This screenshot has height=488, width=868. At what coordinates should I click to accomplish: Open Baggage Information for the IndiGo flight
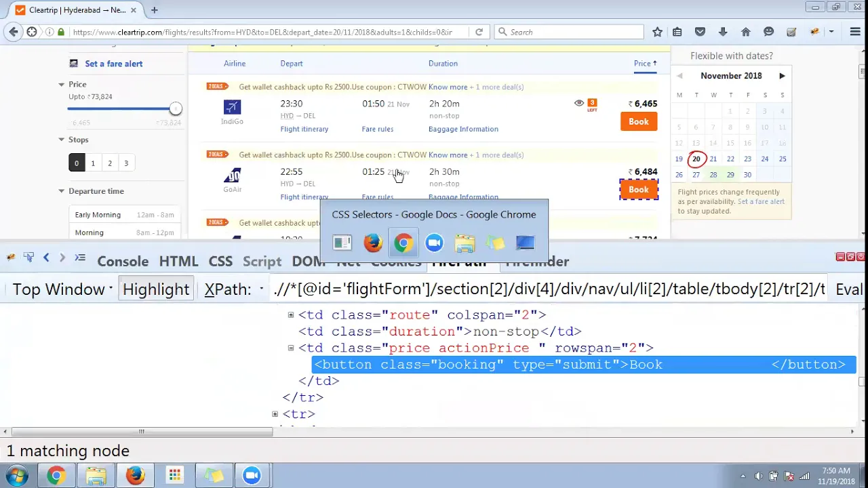click(x=464, y=129)
